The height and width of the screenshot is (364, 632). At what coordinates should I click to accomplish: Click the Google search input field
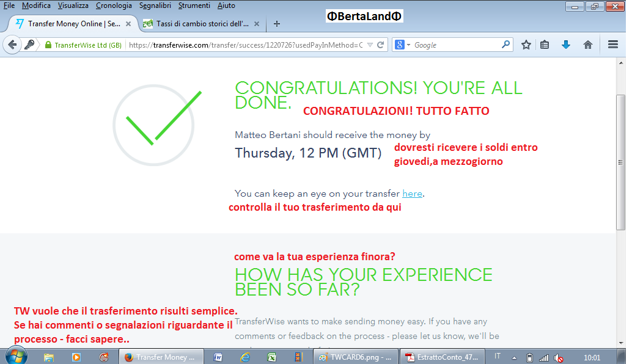click(455, 45)
